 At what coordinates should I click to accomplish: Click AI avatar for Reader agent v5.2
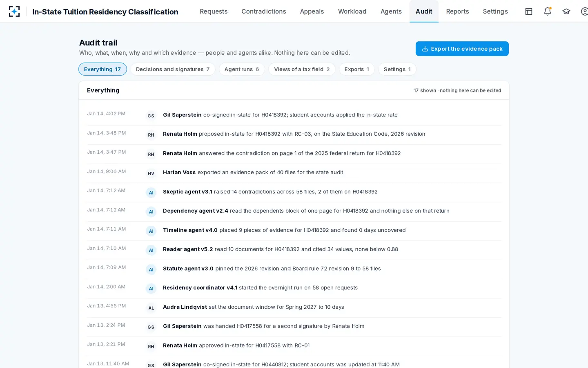pos(151,250)
